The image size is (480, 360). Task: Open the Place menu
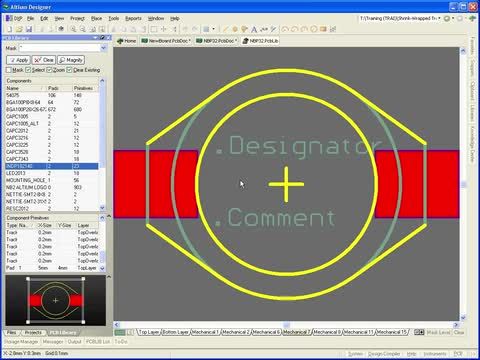tap(96, 18)
